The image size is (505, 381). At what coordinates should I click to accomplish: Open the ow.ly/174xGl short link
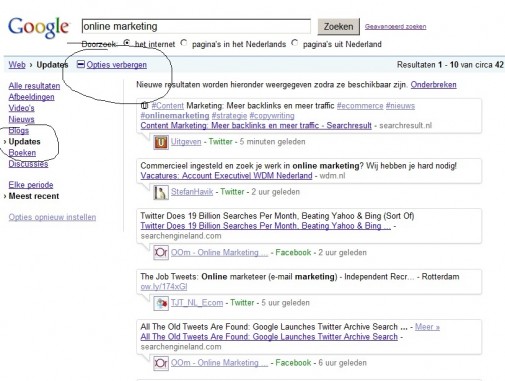164,286
